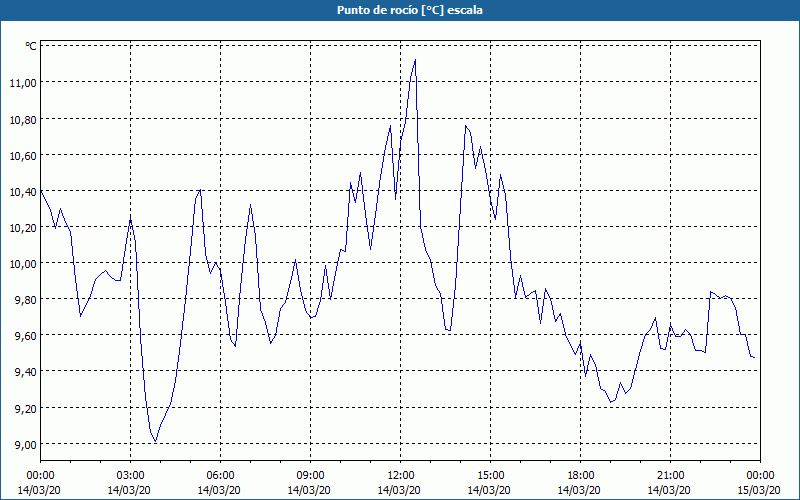
Task: Select the 9,80 y-axis label
Action: point(27,299)
